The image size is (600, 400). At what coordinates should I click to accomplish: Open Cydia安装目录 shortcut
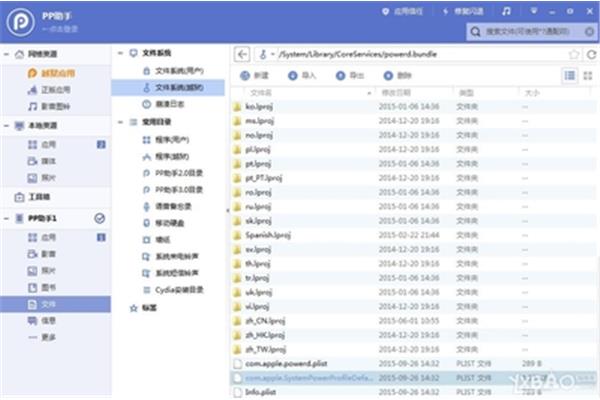[x=173, y=290]
